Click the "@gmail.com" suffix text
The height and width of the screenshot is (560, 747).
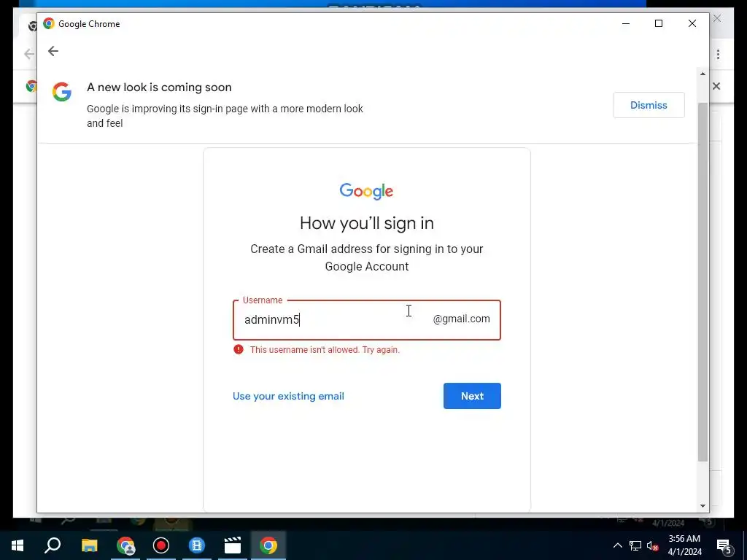pos(461,319)
